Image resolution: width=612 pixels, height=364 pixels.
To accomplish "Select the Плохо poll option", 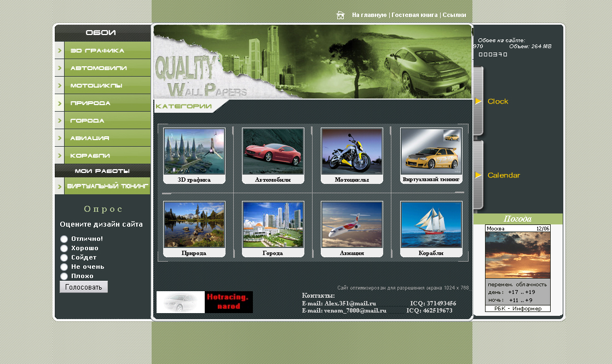I will coord(64,276).
